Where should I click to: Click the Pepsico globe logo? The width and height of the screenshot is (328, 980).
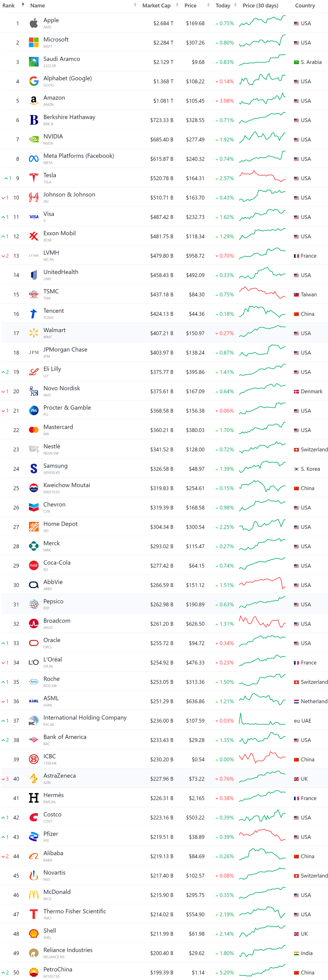click(x=34, y=604)
